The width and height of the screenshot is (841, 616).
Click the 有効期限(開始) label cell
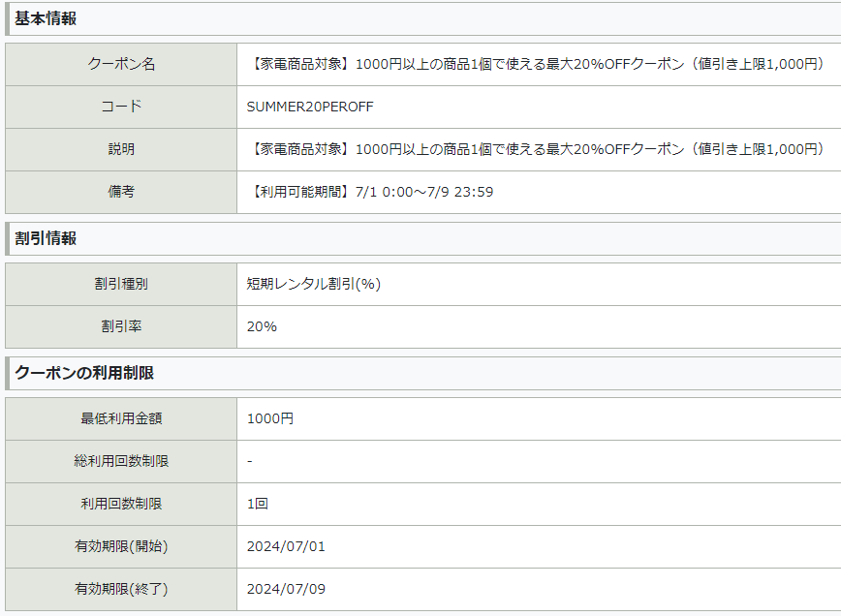click(121, 546)
